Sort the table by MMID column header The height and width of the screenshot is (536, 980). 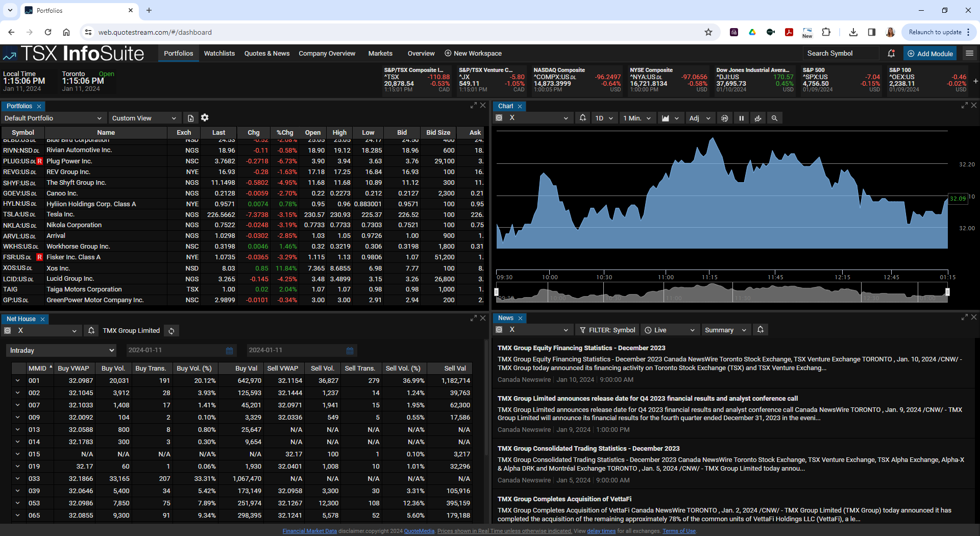coord(39,368)
